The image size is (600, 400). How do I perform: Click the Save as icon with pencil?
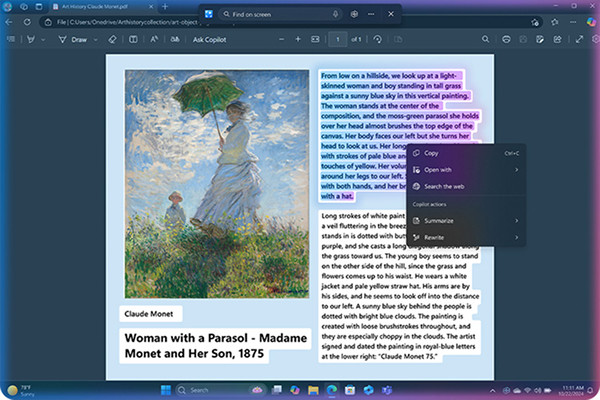(x=540, y=39)
